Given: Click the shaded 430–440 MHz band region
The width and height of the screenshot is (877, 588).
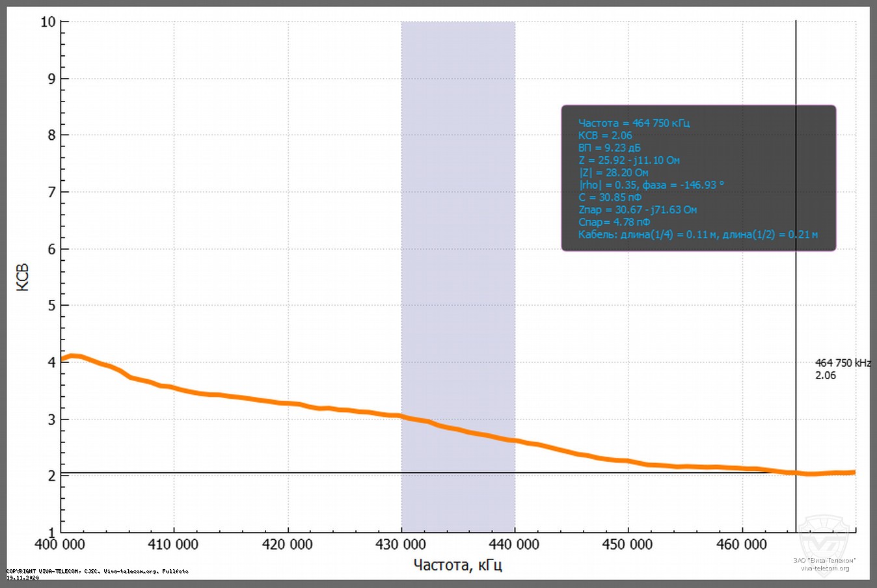Looking at the screenshot, I should 458,195.
